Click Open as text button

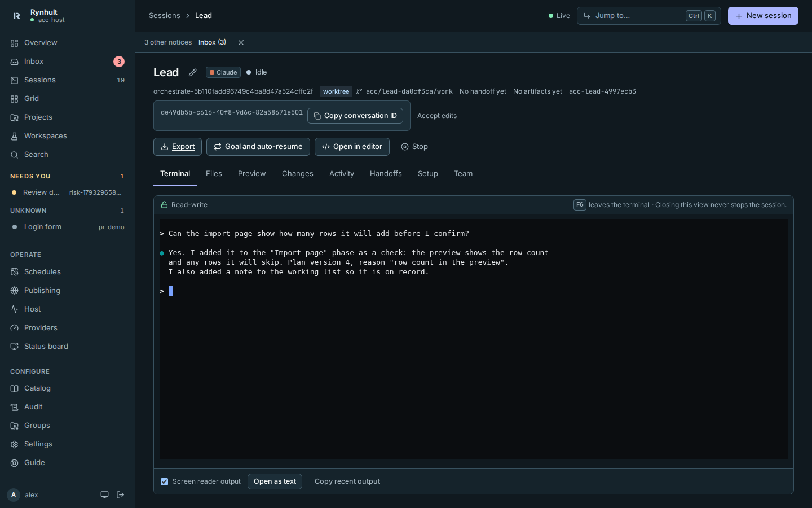(x=275, y=481)
